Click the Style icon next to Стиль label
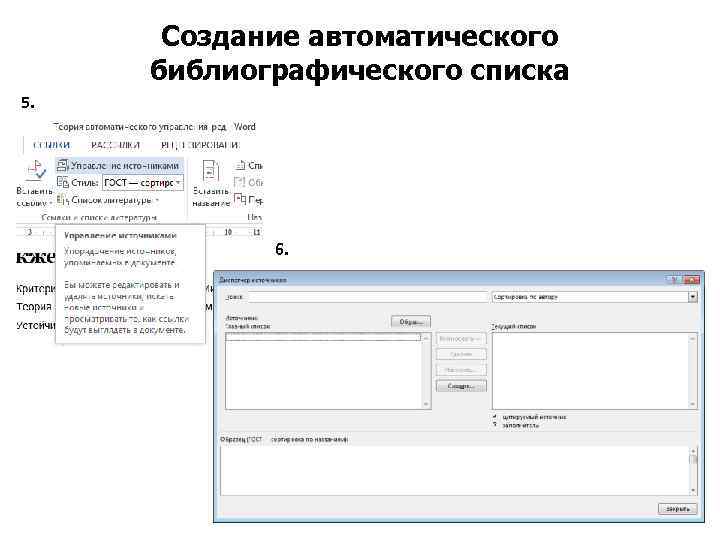This screenshot has width=720, height=540. [62, 183]
